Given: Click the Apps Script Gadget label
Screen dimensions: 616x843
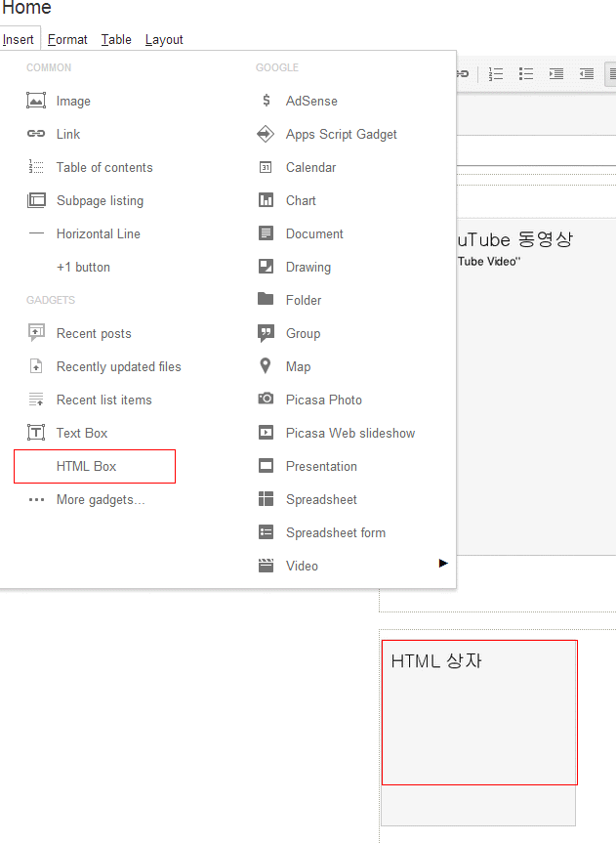Looking at the screenshot, I should pos(342,134).
